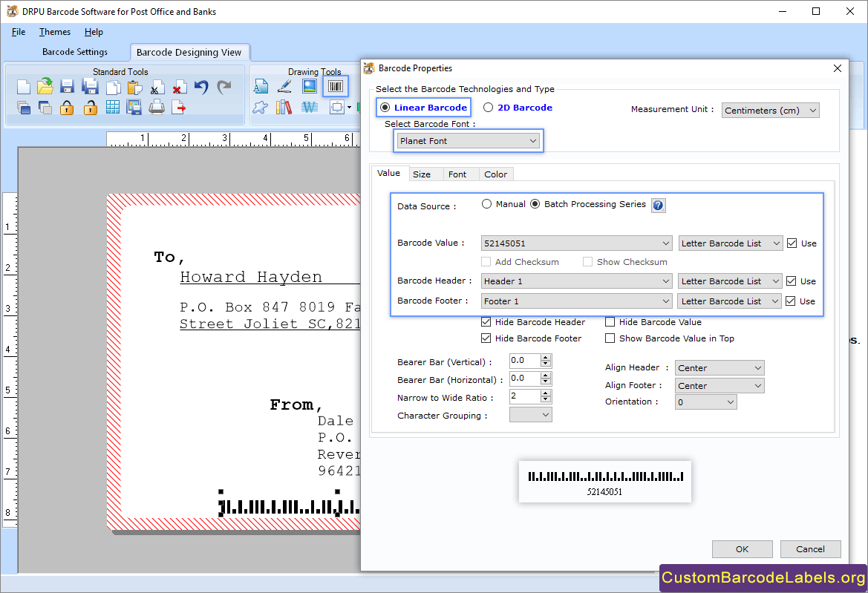Click the Narrow to Wide Ratio field

tap(524, 396)
